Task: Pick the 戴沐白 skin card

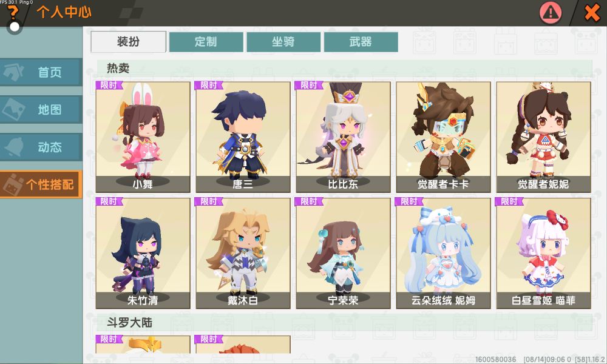Action: point(243,254)
